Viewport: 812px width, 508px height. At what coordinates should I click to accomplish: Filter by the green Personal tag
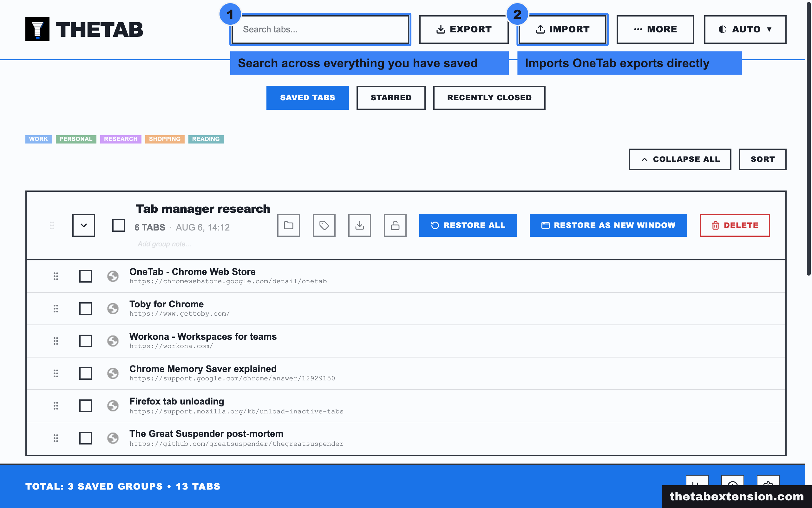point(76,139)
